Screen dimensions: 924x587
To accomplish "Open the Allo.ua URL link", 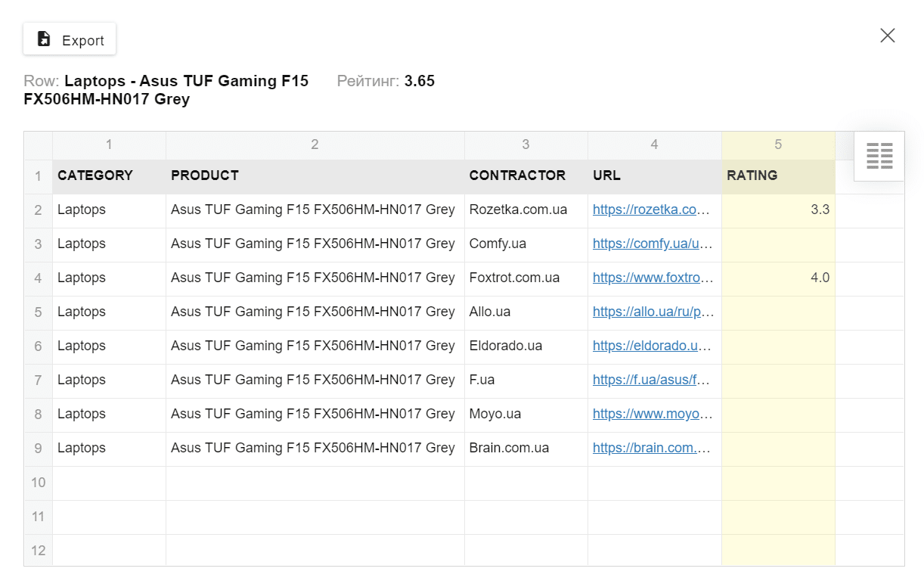I will pos(652,312).
